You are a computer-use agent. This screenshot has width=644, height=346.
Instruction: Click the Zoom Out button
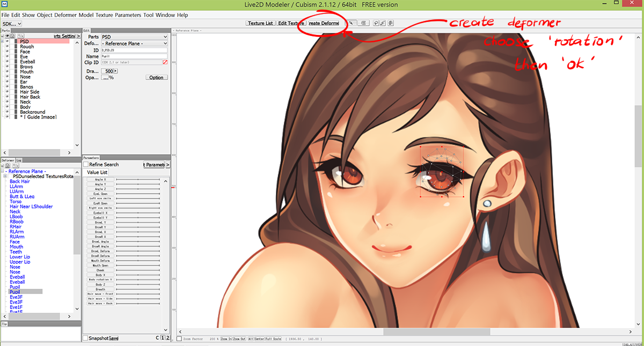[239, 339]
